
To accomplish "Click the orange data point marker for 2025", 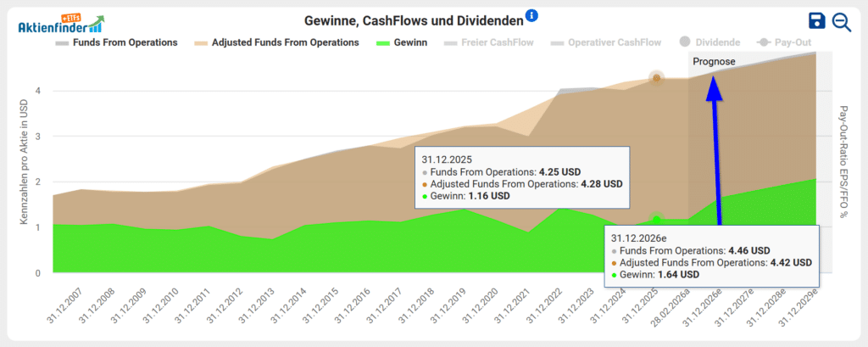I will pyautogui.click(x=656, y=78).
